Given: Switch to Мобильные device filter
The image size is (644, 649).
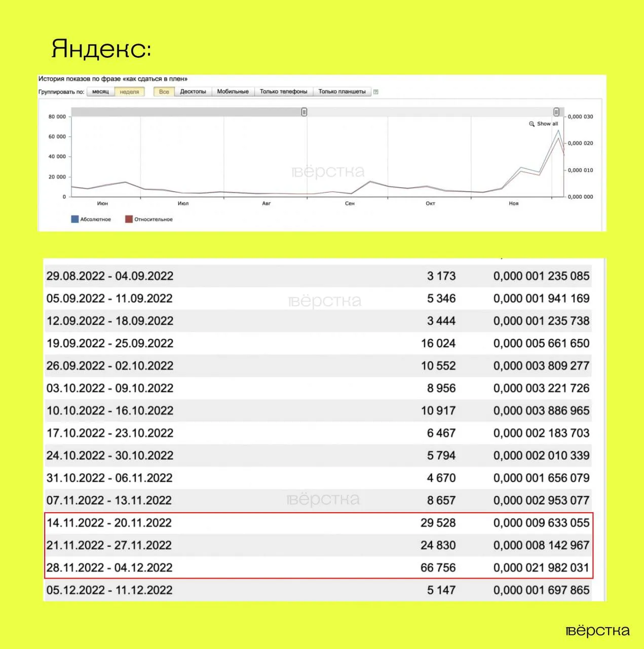Looking at the screenshot, I should (233, 92).
